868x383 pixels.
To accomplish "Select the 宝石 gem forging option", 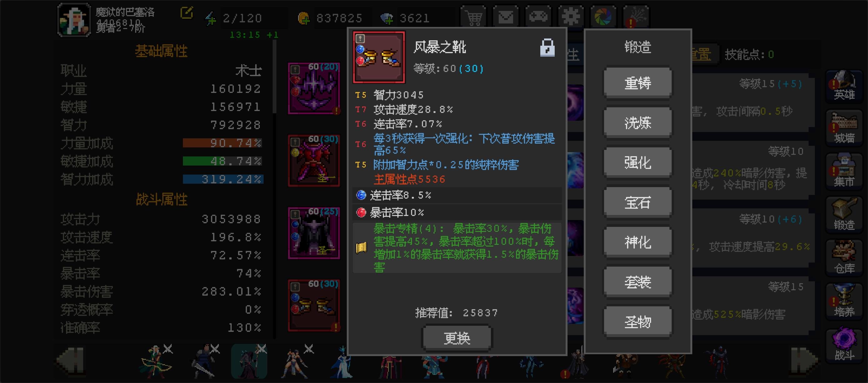I will (x=637, y=203).
